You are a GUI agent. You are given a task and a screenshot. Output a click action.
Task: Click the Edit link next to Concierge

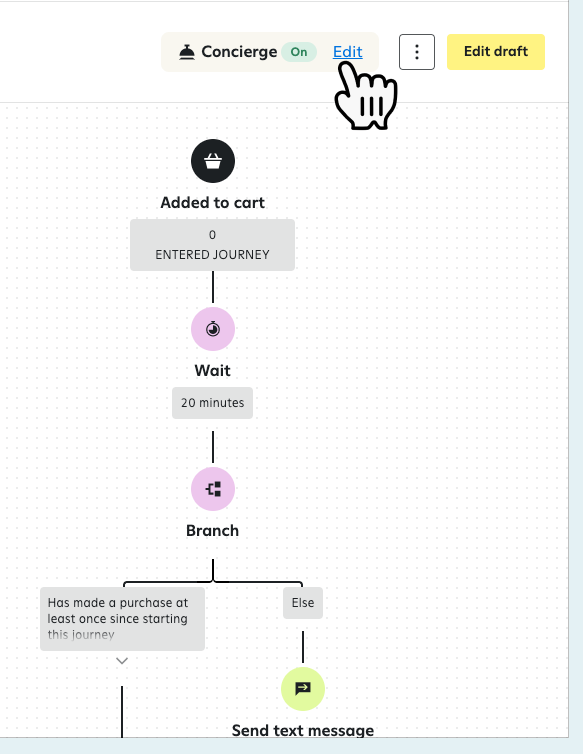click(347, 52)
